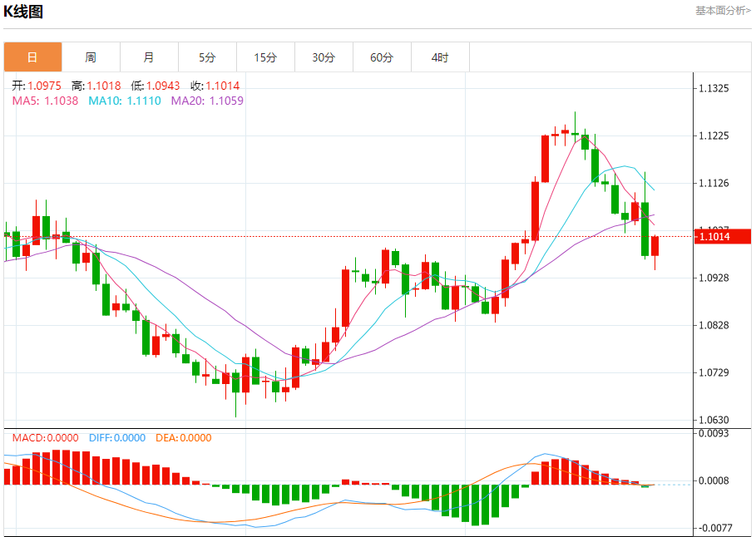Viewport: 756px width, 537px height.
Task: Click the 1.1126 price axis label
Action: pyautogui.click(x=714, y=183)
